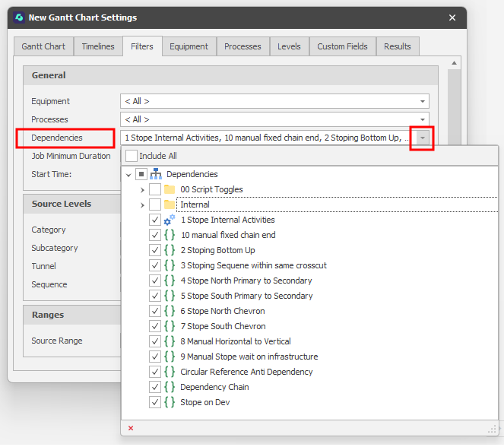Select the 8 Manual Horizontal to Vertical row

coord(236,341)
